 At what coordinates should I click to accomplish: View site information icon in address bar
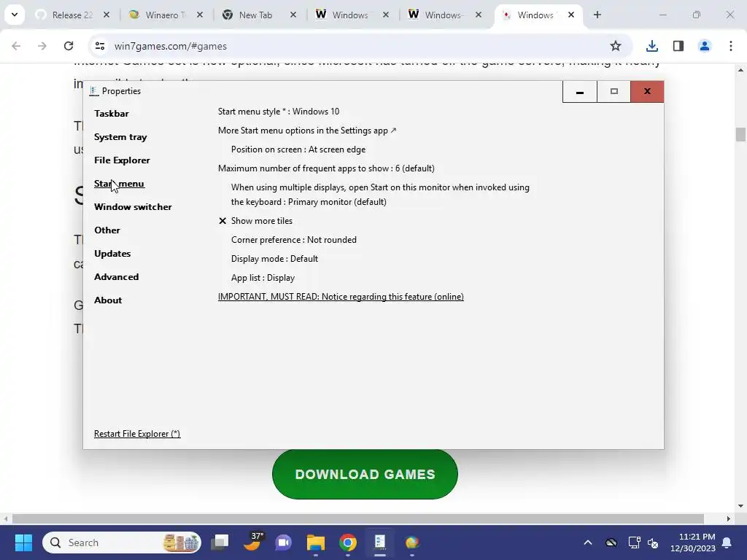pos(99,46)
